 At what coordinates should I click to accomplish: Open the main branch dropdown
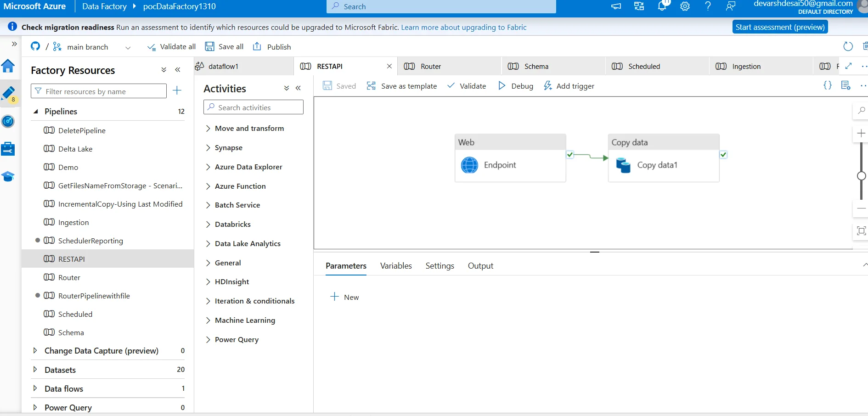click(x=128, y=47)
